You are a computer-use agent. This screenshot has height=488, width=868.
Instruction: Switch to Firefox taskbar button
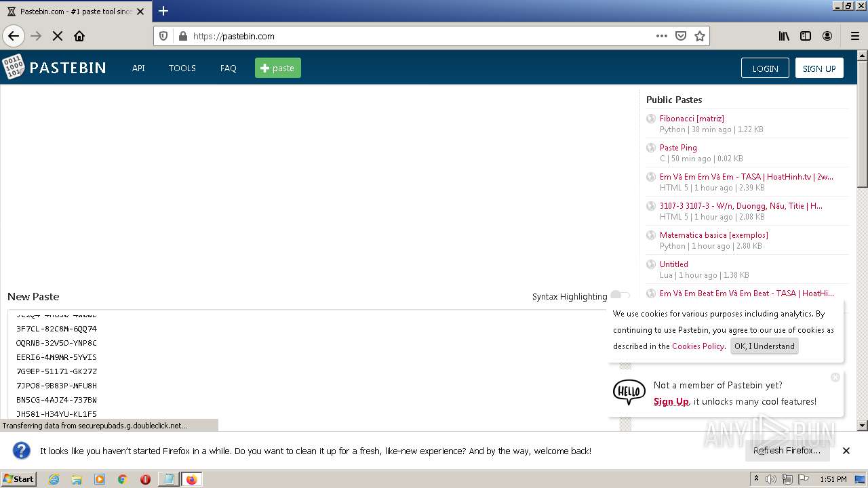point(191,479)
